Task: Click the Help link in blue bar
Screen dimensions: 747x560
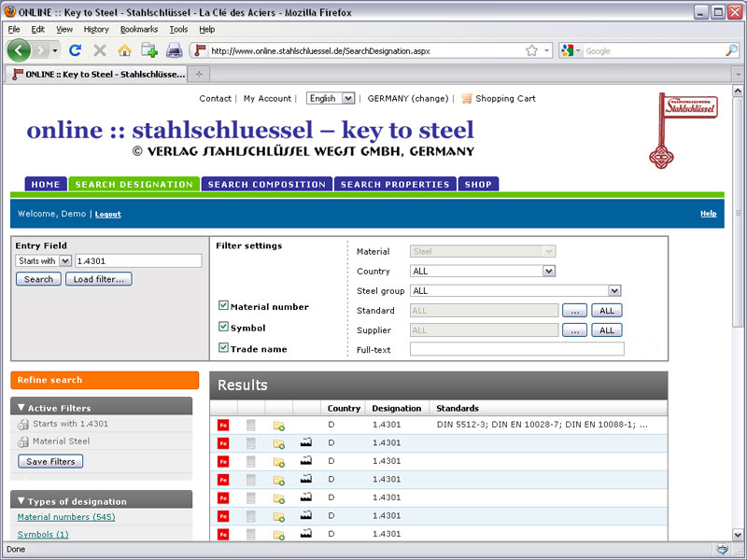Action: 709,214
